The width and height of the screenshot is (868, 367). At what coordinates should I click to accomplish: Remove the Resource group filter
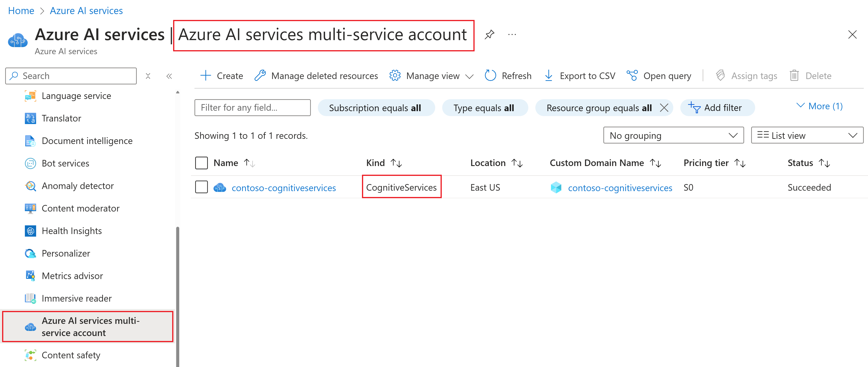tap(664, 108)
